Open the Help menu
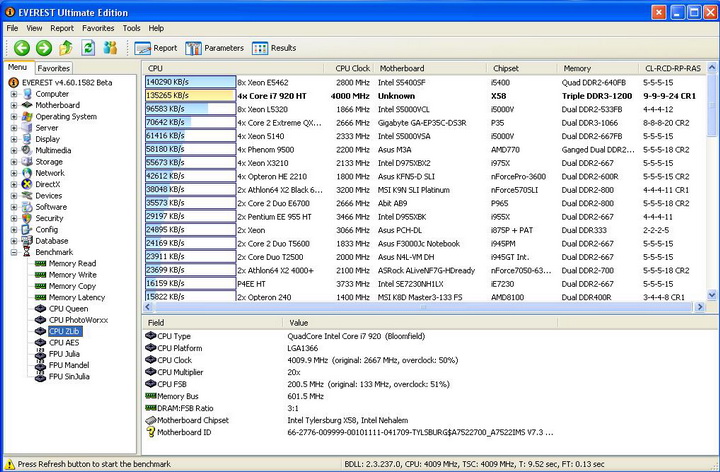720x472 pixels. tap(156, 28)
